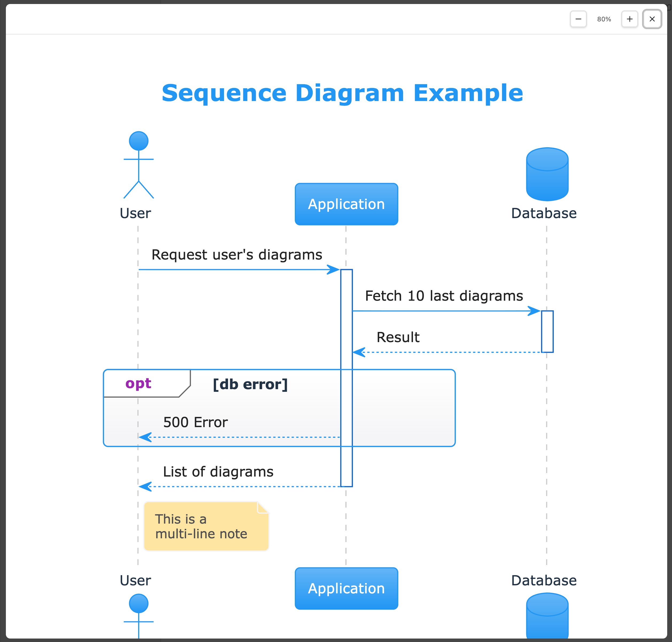Zoom out with the minus button
The width and height of the screenshot is (672, 642).
tap(578, 19)
